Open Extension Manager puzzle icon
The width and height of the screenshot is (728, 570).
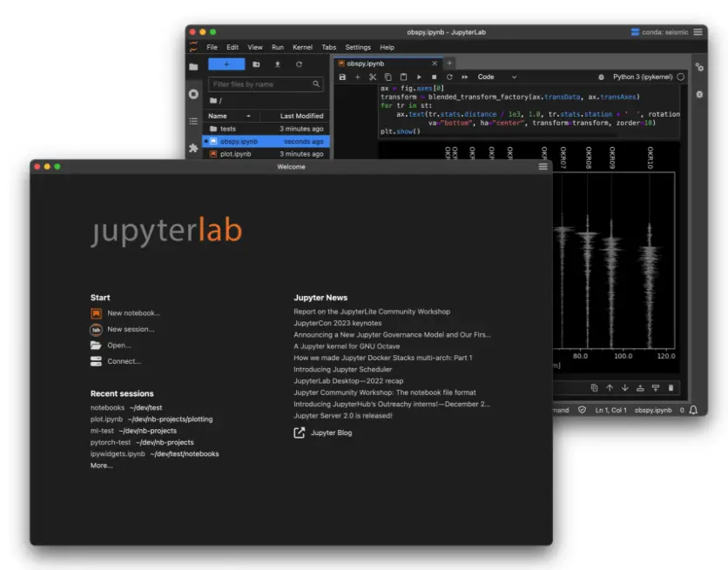(193, 148)
